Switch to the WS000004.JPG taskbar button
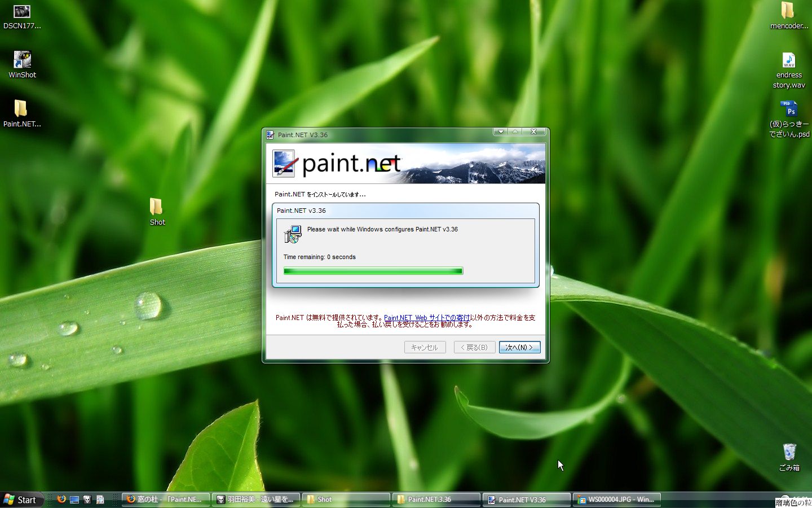 tap(617, 500)
